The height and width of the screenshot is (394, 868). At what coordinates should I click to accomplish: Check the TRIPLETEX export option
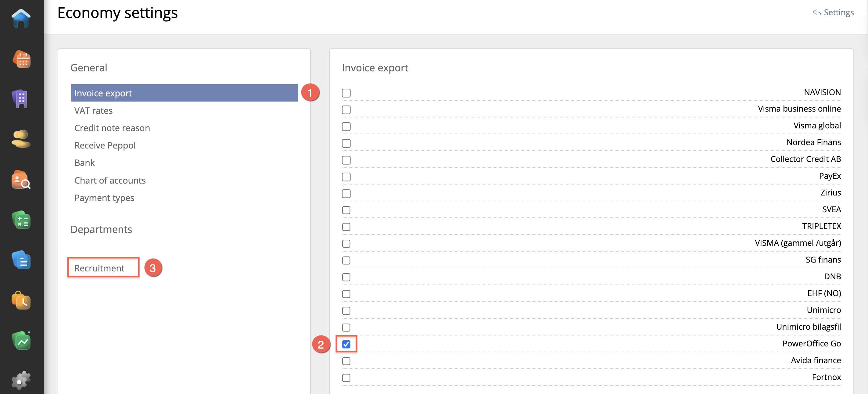[346, 227]
